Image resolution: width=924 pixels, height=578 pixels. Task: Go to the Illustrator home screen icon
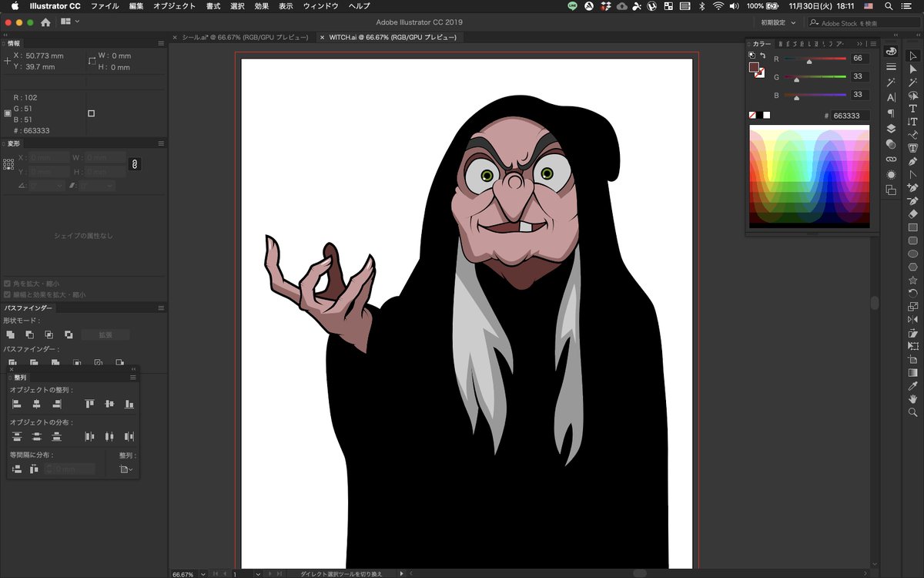coord(45,22)
